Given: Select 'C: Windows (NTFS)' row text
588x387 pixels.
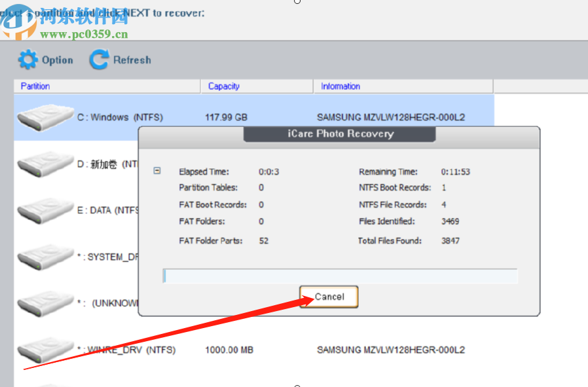Looking at the screenshot, I should (x=120, y=117).
